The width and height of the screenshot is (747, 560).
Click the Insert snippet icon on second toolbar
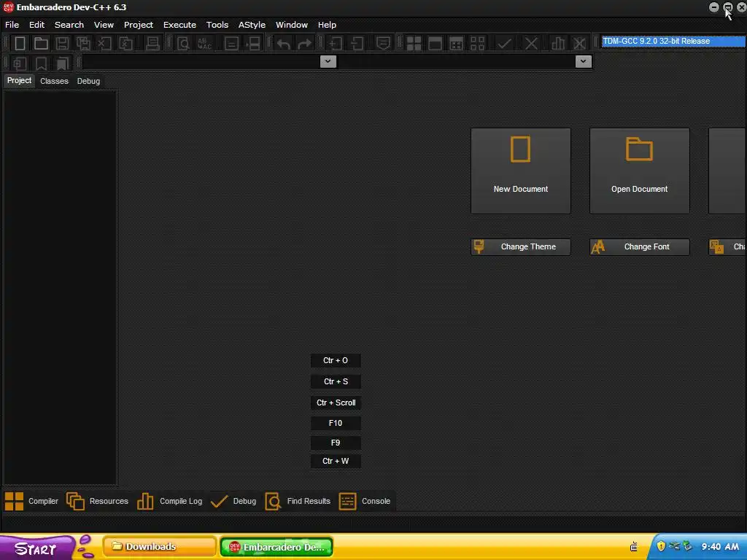pos(20,63)
